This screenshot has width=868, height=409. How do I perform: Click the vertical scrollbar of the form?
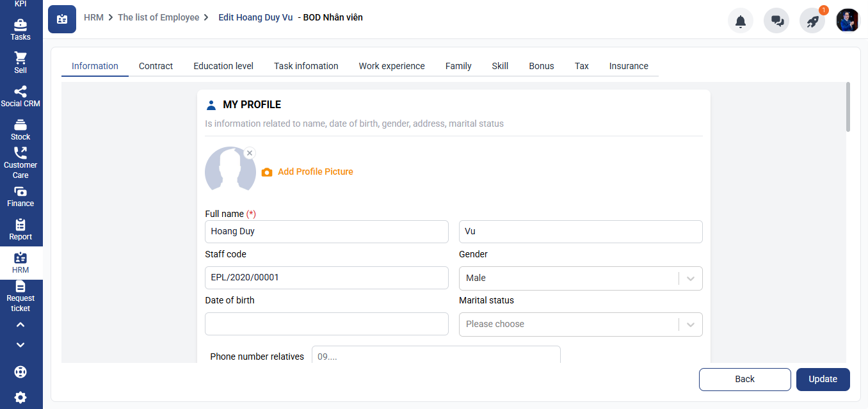[848, 107]
